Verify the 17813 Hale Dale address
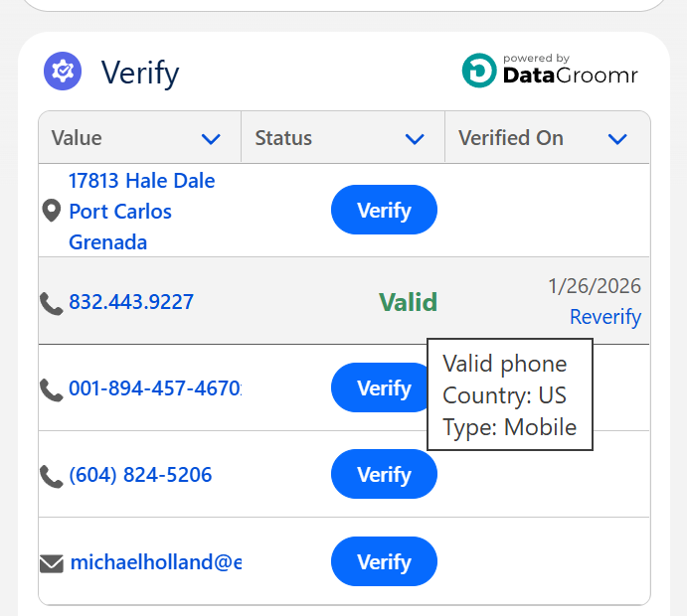687x616 pixels. (384, 210)
